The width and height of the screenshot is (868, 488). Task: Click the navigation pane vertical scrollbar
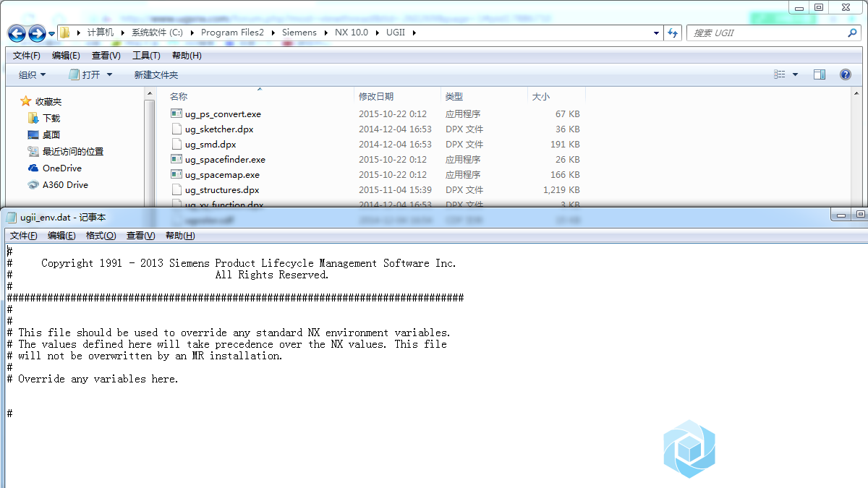150,147
